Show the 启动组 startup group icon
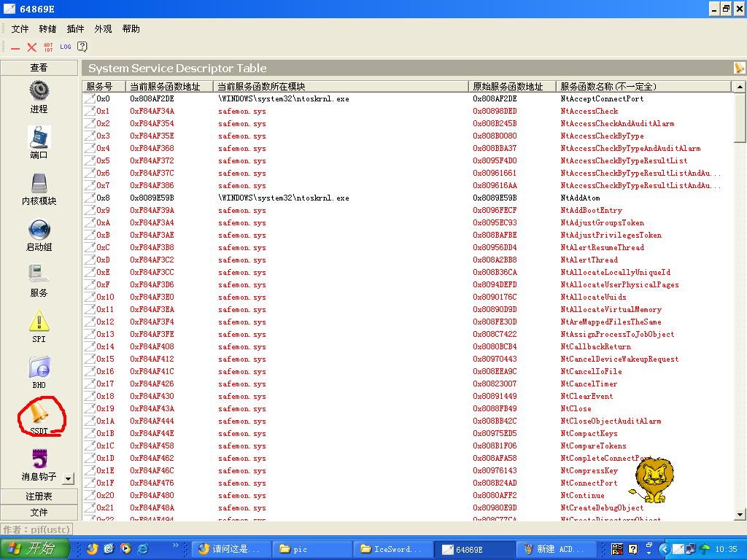This screenshot has height=560, width=747. point(39,230)
